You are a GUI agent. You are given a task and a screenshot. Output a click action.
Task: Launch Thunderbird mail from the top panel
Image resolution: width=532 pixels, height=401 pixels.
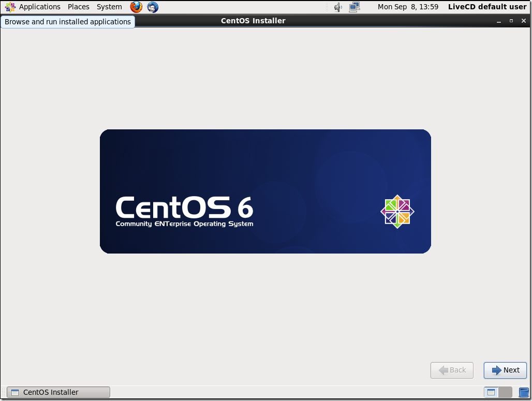click(153, 7)
